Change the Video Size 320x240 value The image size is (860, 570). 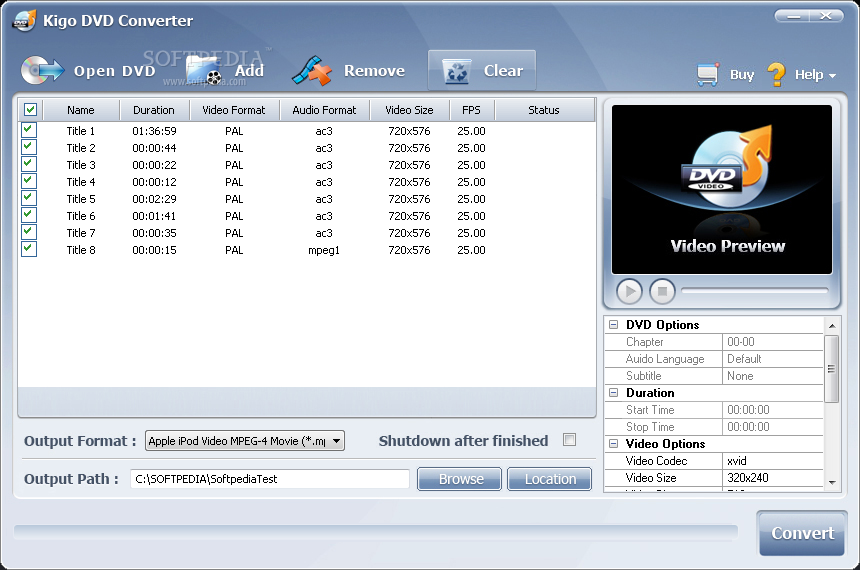click(772, 478)
